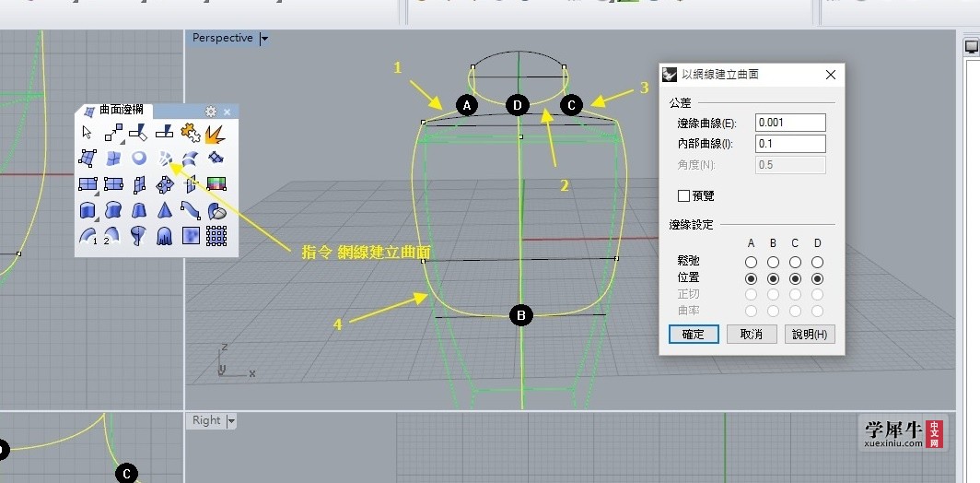Pick Surface from corner points tool

tap(87, 158)
